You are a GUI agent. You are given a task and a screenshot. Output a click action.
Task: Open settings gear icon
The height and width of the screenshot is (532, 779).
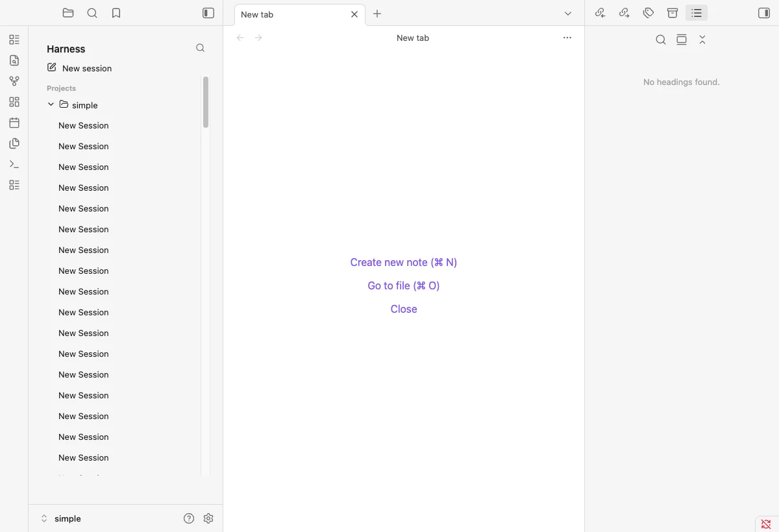[x=208, y=518]
